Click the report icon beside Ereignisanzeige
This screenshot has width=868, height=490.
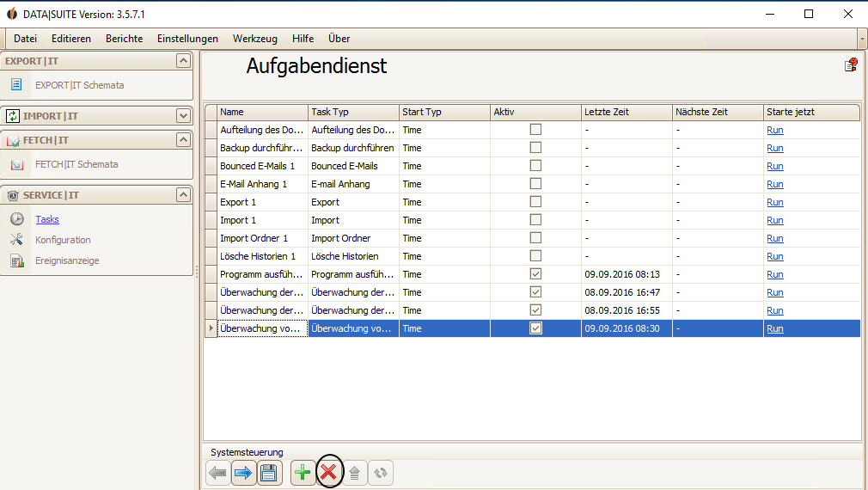click(x=17, y=260)
